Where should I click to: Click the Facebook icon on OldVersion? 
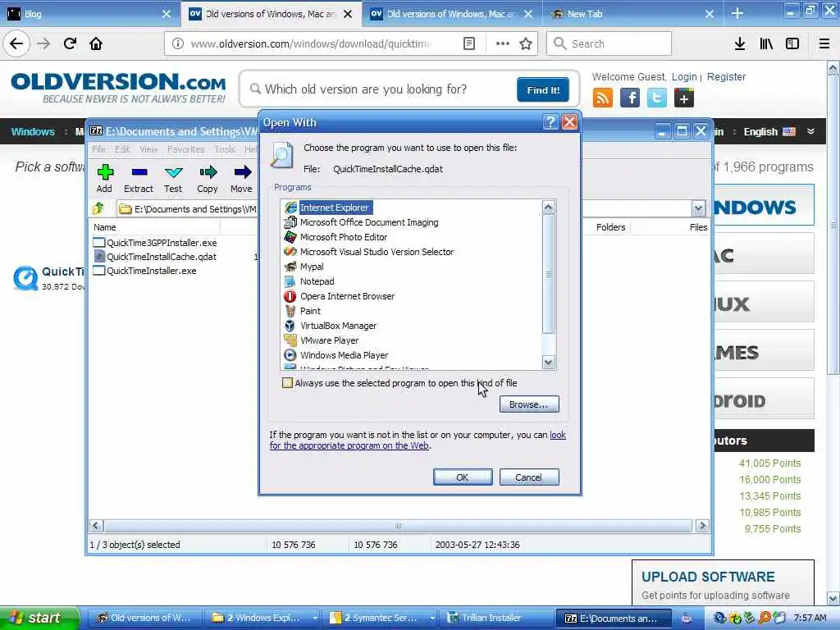point(630,98)
